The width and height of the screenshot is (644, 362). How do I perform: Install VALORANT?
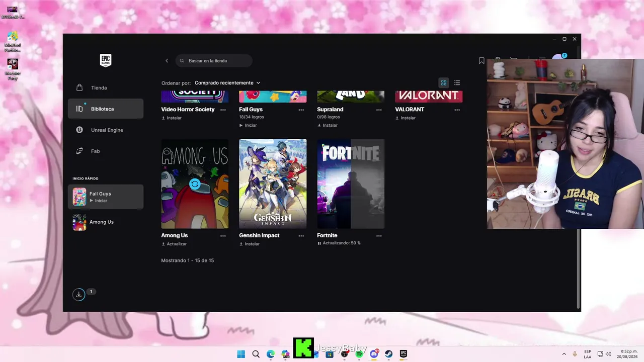406,118
